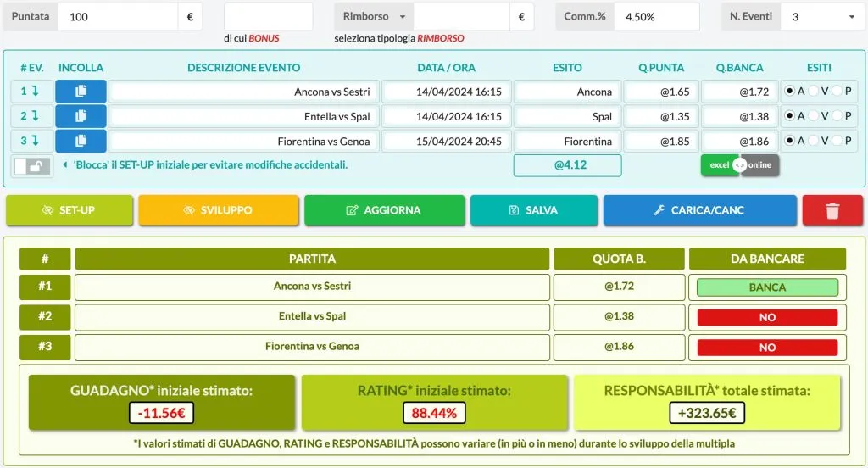Select esito A for Ancona vs Sestri
Image resolution: width=868 pixels, height=468 pixels.
coord(790,91)
